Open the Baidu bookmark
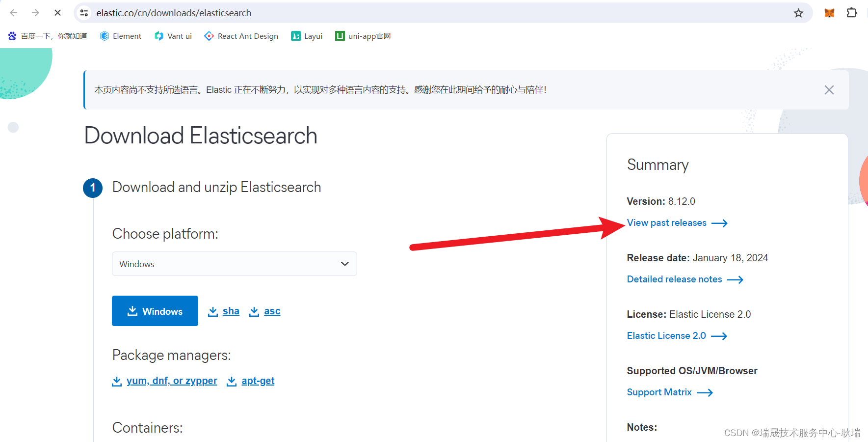868x442 pixels. click(48, 36)
